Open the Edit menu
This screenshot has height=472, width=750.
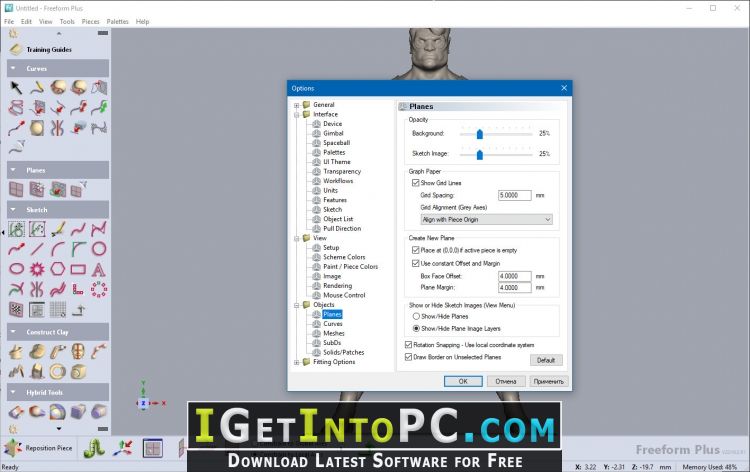click(26, 22)
